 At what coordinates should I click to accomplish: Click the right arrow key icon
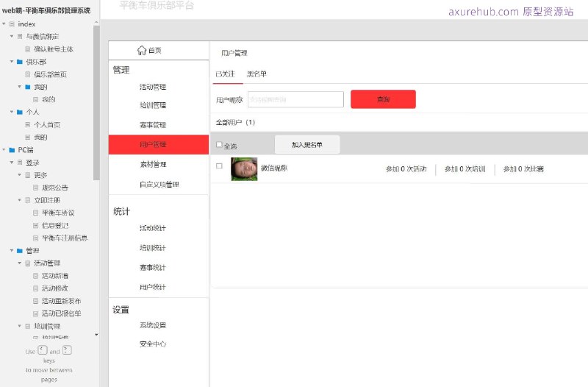(67, 351)
